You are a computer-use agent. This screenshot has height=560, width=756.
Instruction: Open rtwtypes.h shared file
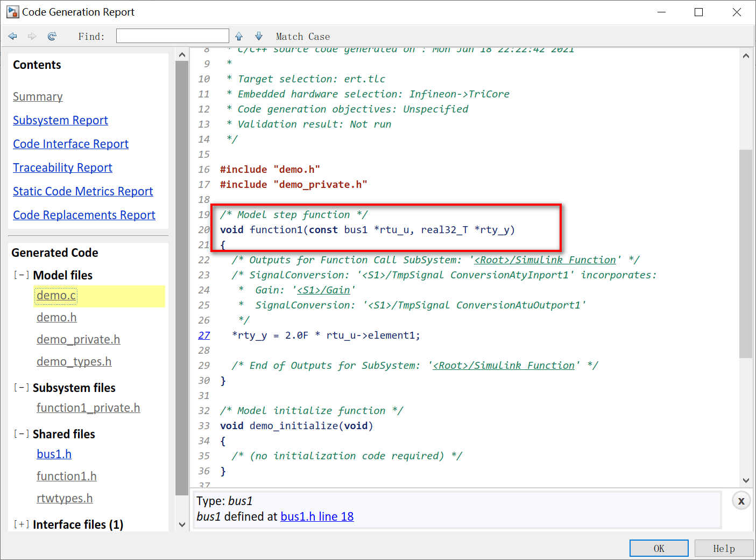(65, 499)
